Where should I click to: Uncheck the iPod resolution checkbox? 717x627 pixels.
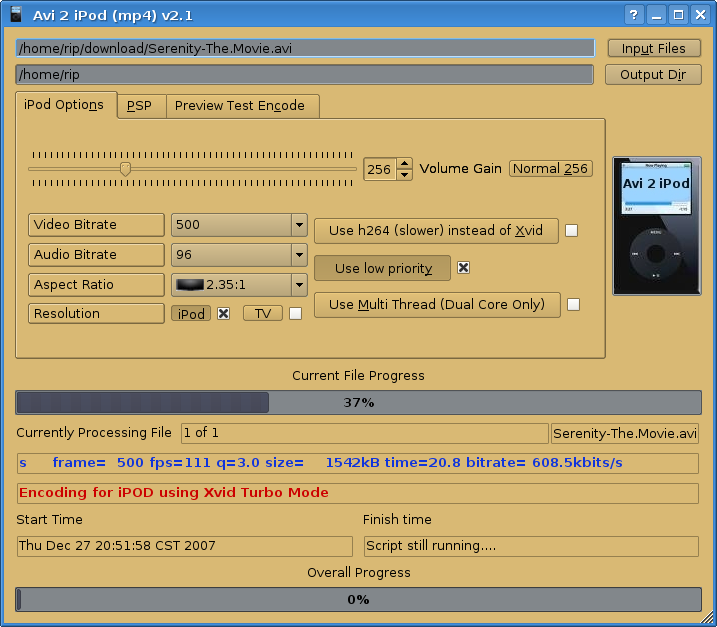pos(224,314)
